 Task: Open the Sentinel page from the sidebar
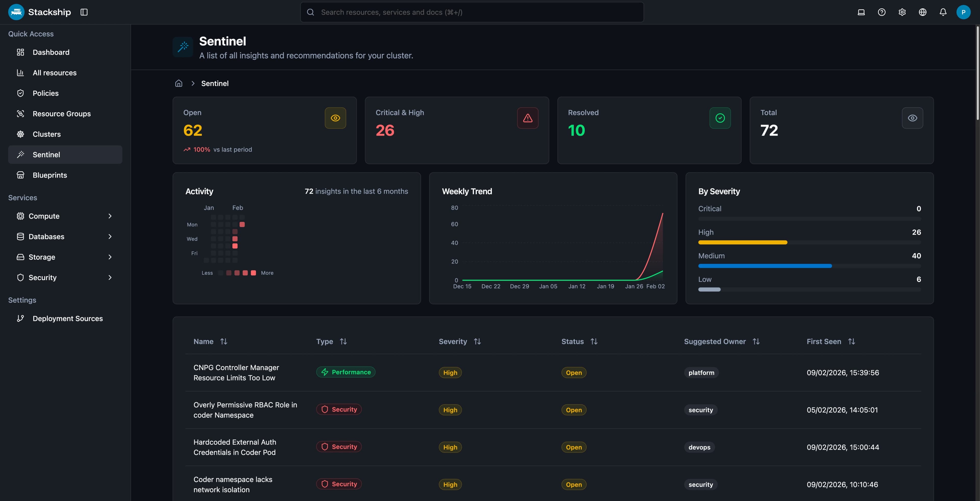(x=46, y=154)
